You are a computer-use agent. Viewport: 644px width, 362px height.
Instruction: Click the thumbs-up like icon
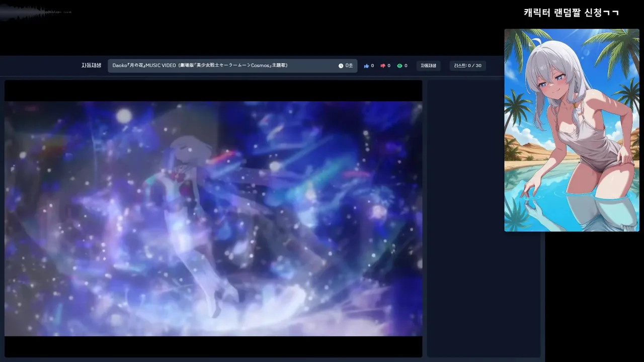366,66
